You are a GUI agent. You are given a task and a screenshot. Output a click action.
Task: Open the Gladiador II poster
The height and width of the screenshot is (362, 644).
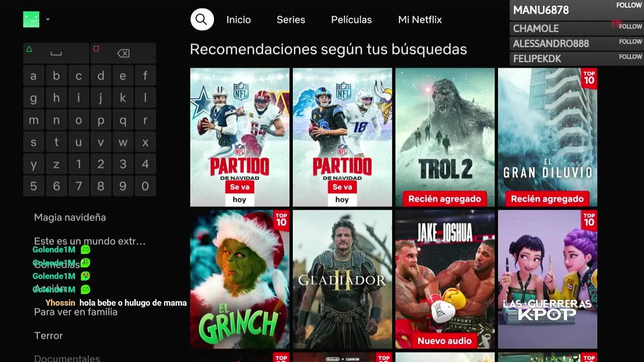[342, 280]
